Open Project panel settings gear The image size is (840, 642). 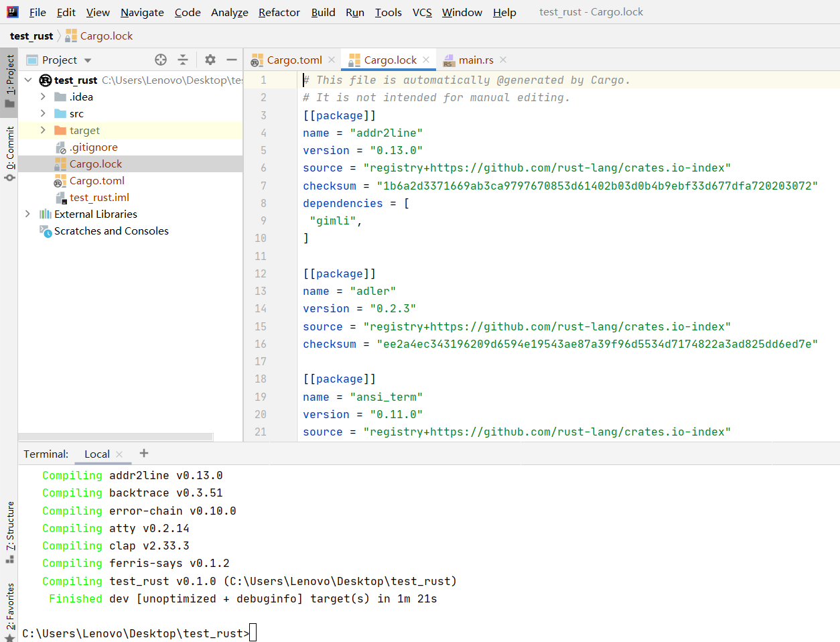(210, 60)
